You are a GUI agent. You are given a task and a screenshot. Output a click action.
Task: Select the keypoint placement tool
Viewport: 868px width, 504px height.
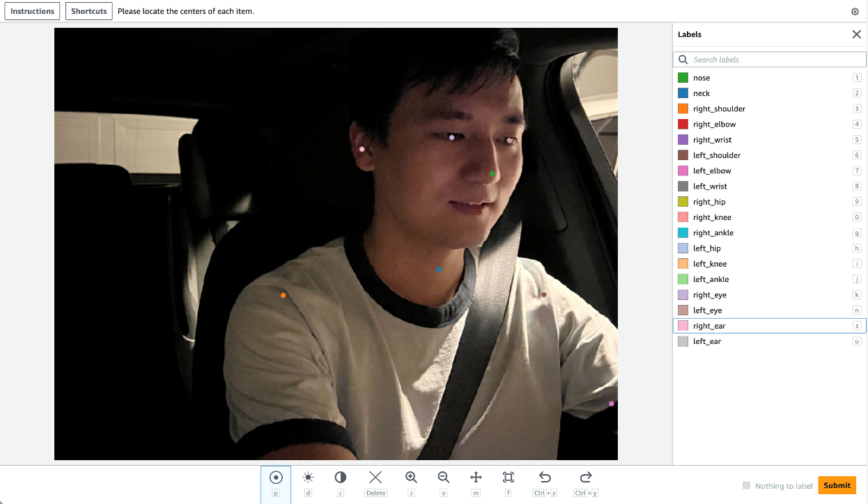point(276,478)
